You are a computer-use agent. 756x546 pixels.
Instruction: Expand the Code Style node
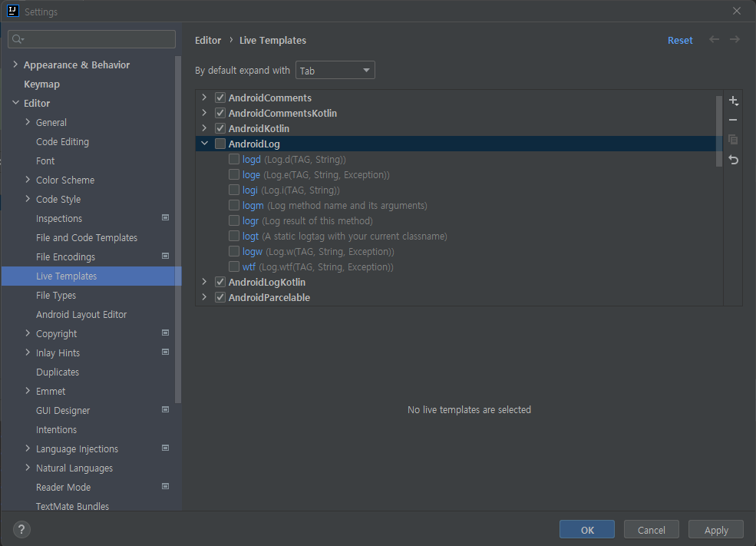[x=28, y=199]
